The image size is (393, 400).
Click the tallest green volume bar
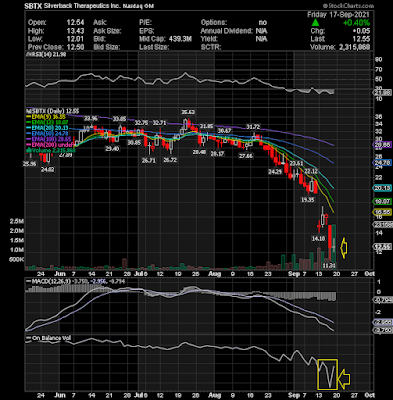pos(334,247)
